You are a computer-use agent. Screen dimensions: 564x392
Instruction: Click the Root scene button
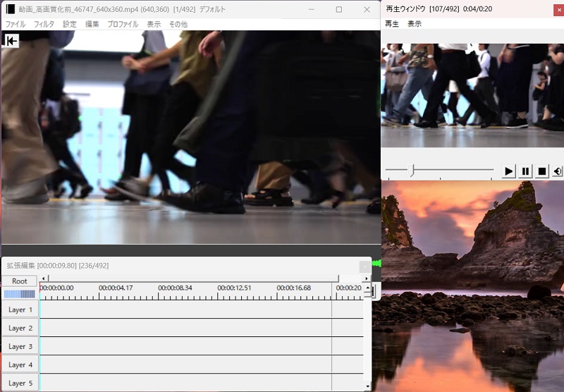click(x=20, y=281)
